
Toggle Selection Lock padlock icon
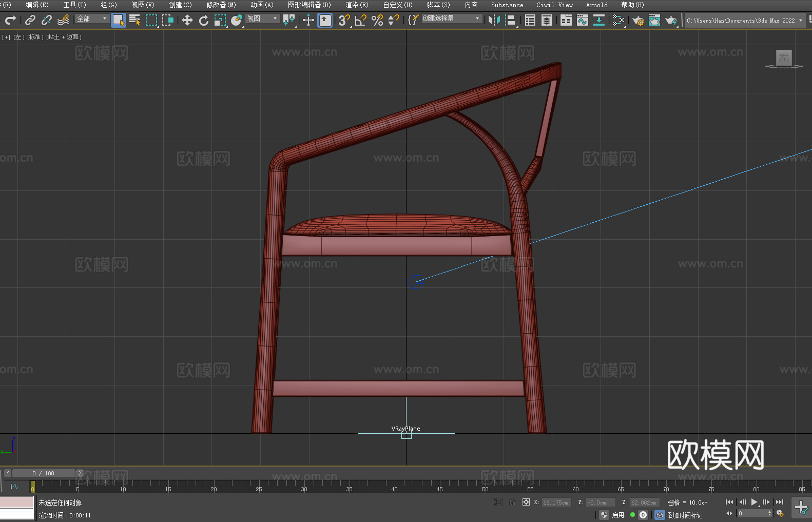[x=512, y=502]
